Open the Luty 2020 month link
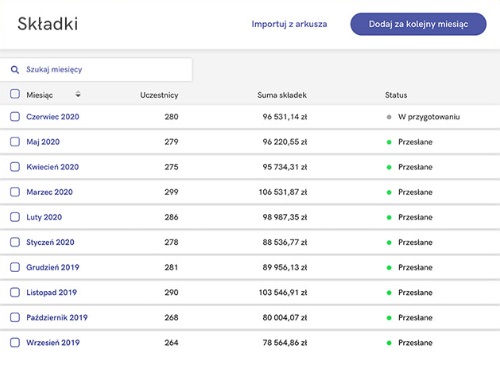The height and width of the screenshot is (368, 500). click(44, 217)
